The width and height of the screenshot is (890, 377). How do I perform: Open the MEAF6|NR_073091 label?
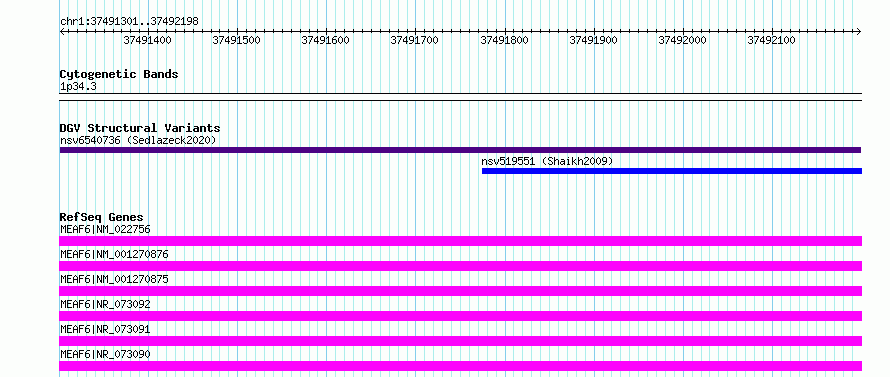point(105,329)
